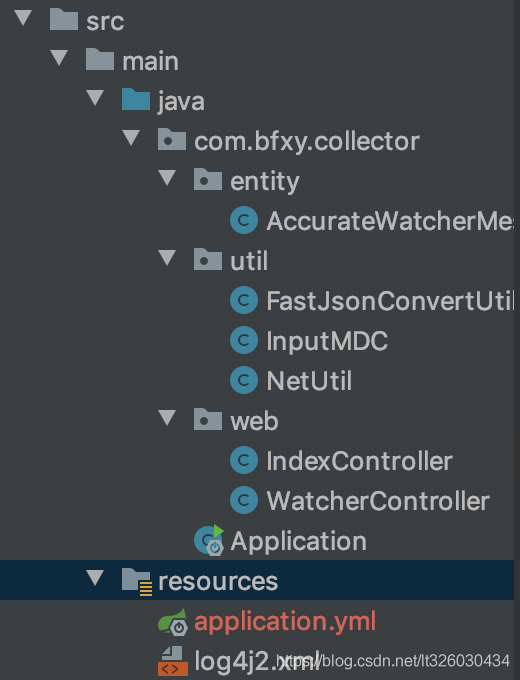Click the application.yml Spring config icon
This screenshot has width=520, height=680.
tap(173, 622)
